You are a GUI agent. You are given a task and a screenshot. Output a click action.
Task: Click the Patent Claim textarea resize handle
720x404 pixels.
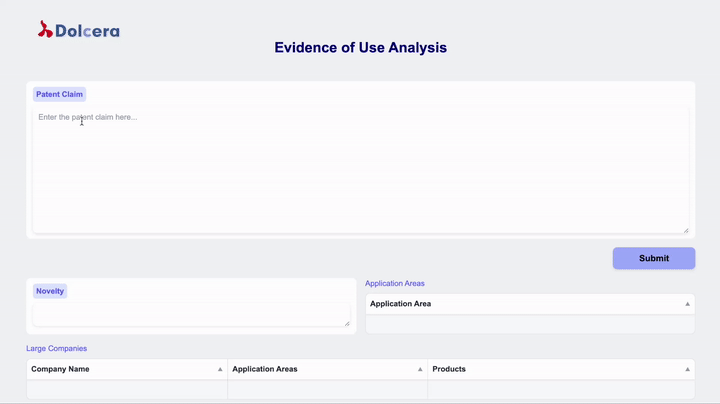tap(685, 229)
